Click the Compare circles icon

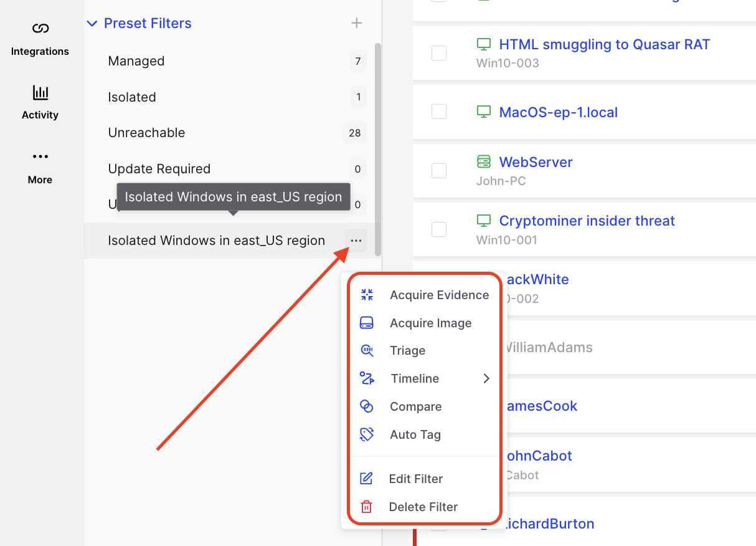[367, 406]
